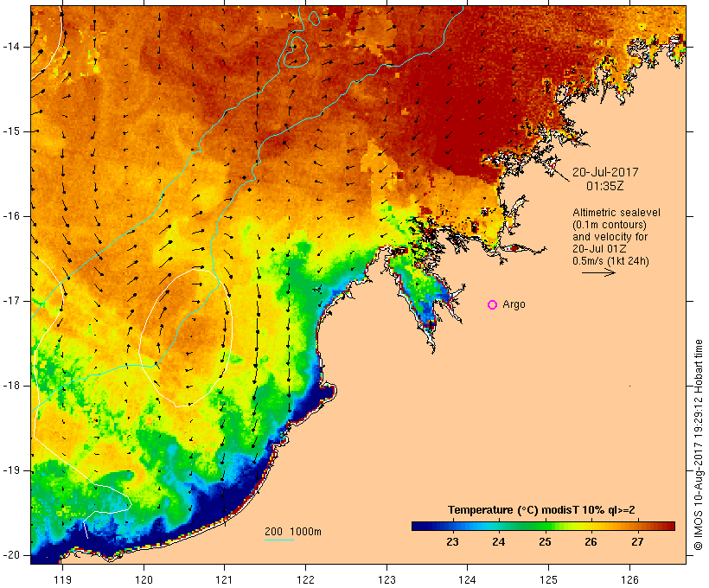The width and height of the screenshot is (709, 588).
Task: Select the '20-Jul-2017' date text
Action: point(605,172)
